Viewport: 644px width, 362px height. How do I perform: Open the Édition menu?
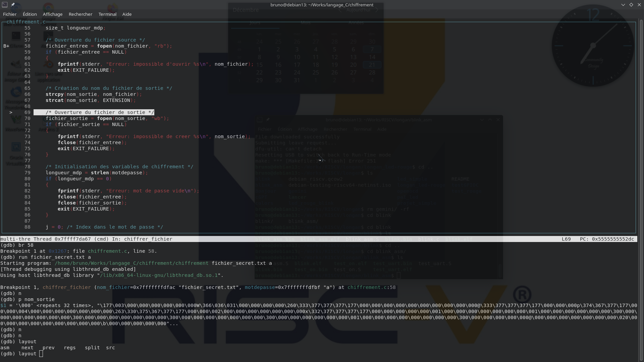pyautogui.click(x=30, y=14)
